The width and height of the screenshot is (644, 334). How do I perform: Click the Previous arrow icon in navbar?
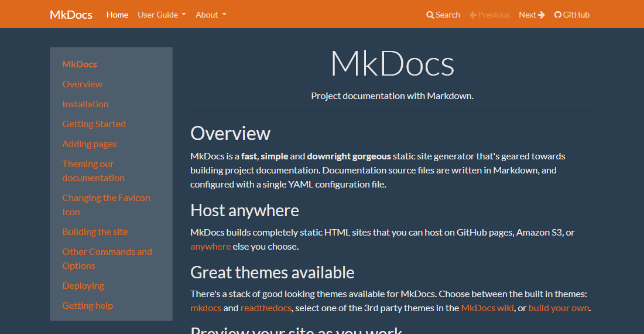(473, 15)
